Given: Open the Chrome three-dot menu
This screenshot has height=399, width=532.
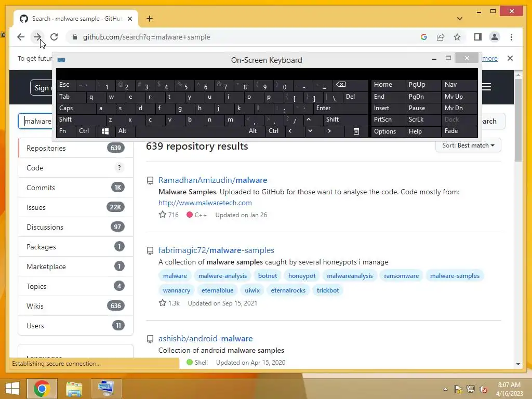Looking at the screenshot, I should (x=511, y=37).
